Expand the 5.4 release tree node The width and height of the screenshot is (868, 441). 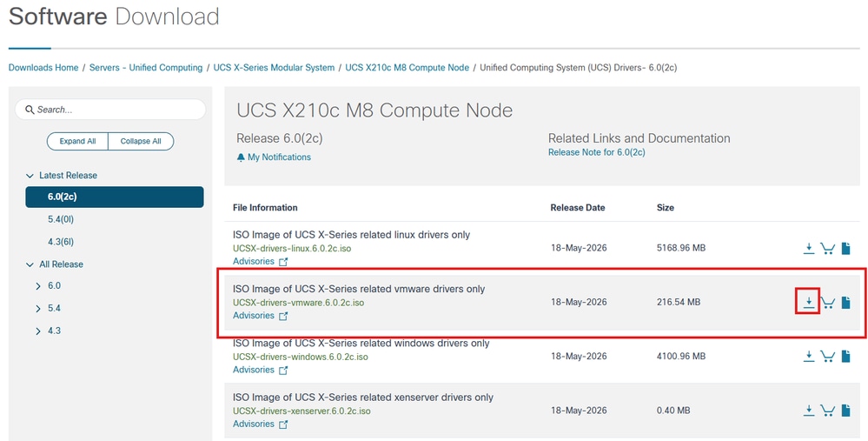point(38,309)
